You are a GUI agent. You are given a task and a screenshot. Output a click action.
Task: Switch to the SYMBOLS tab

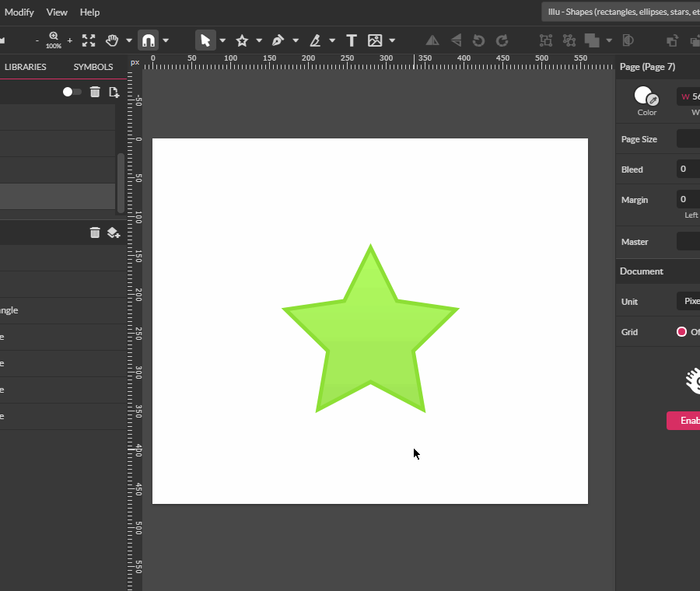[x=92, y=67]
